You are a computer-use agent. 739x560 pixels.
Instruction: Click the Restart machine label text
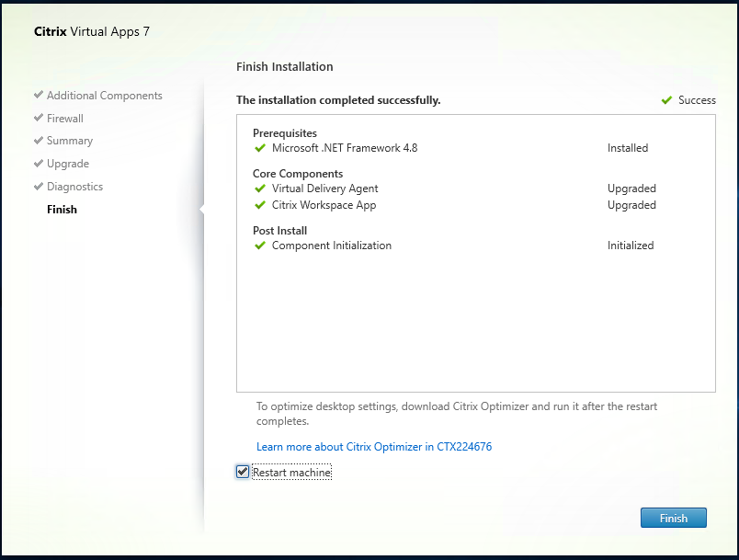pos(291,473)
